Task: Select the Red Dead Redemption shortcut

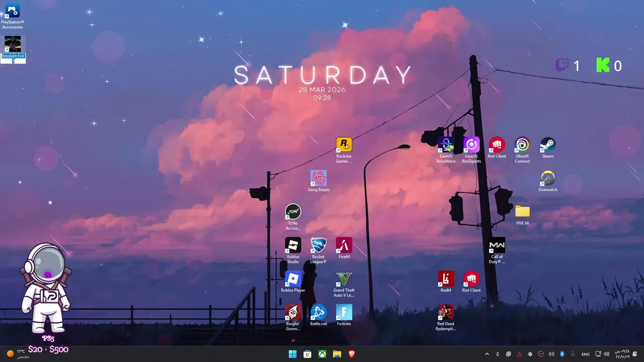Action: (x=446, y=317)
